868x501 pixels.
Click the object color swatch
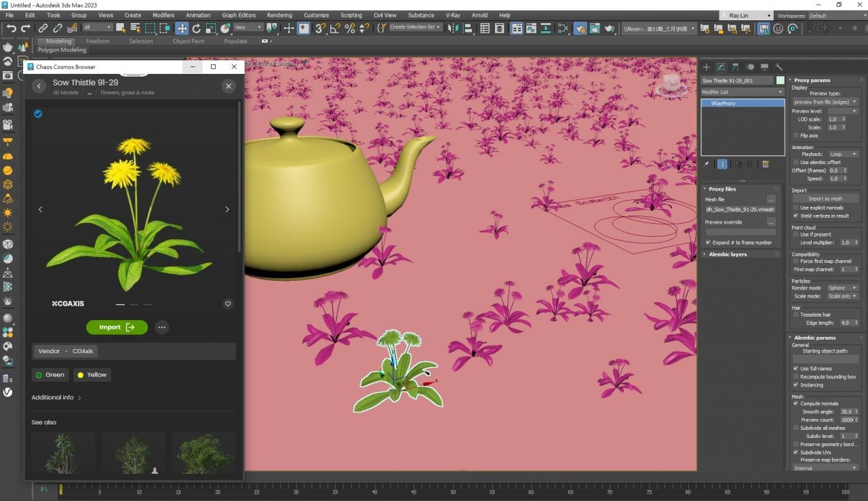pos(780,81)
